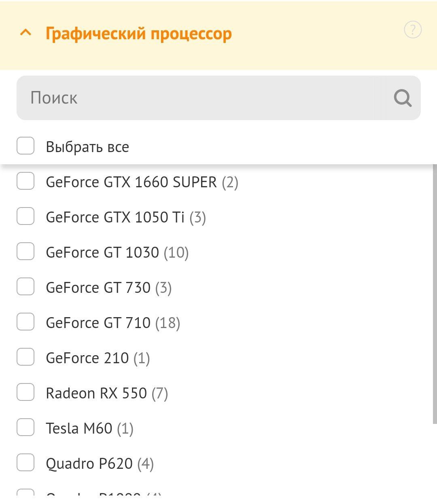The height and width of the screenshot is (504, 437).
Task: Tick the GeForce GTX 1050 Ti checkbox
Action: click(25, 216)
